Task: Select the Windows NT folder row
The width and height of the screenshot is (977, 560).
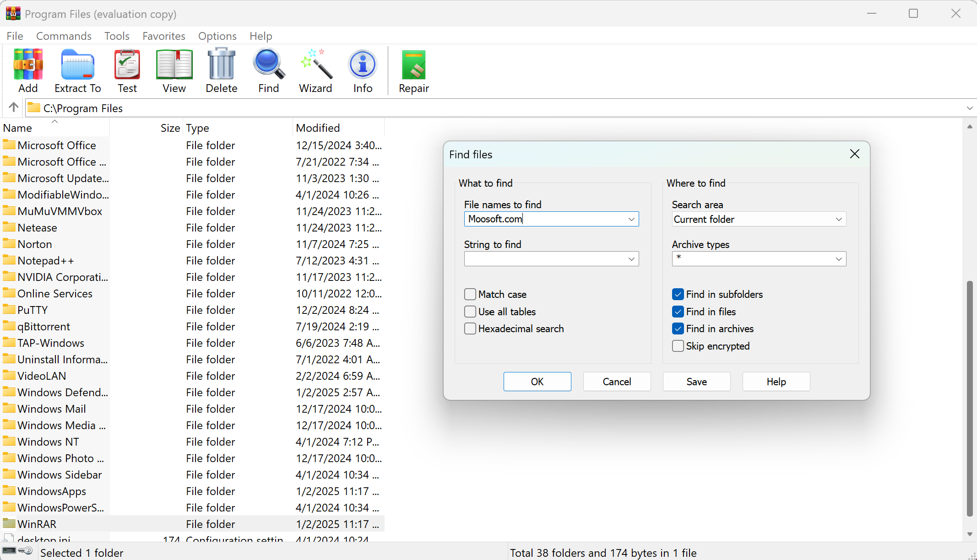Action: (192, 442)
